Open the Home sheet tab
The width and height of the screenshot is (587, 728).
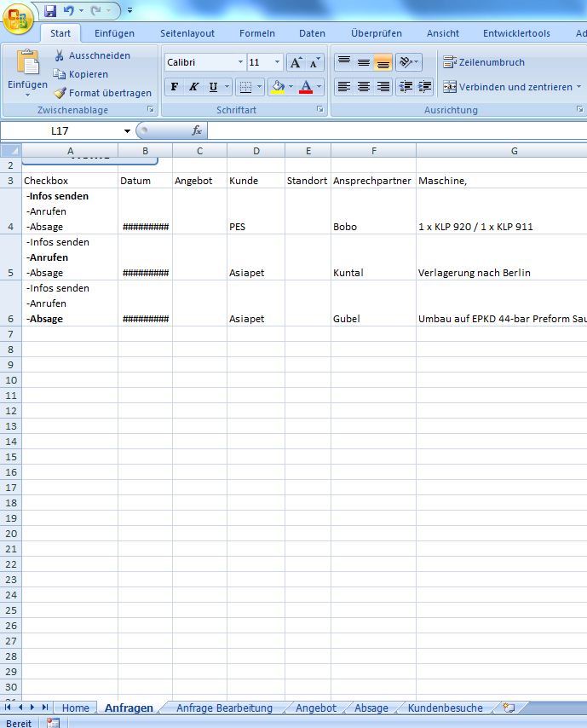point(76,708)
